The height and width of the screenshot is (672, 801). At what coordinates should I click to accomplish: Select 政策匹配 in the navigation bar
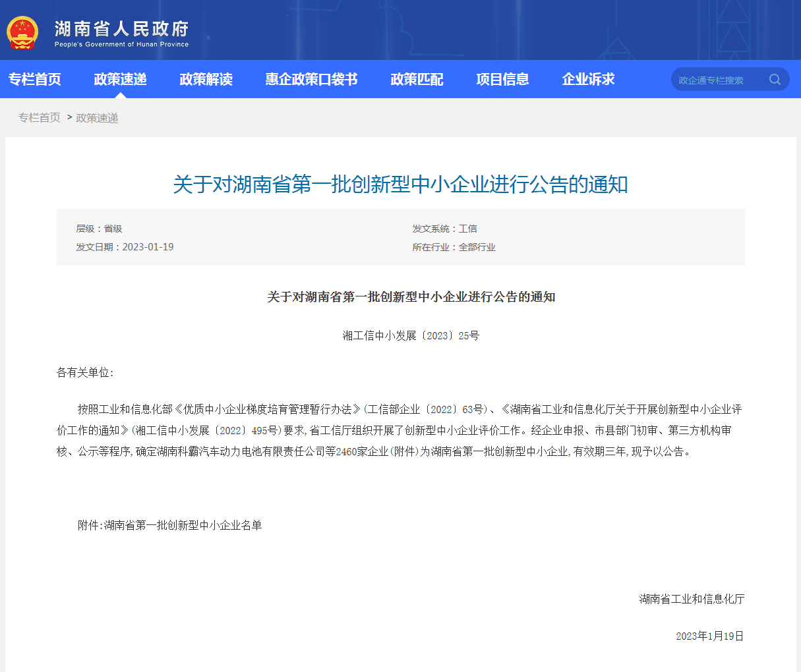417,80
